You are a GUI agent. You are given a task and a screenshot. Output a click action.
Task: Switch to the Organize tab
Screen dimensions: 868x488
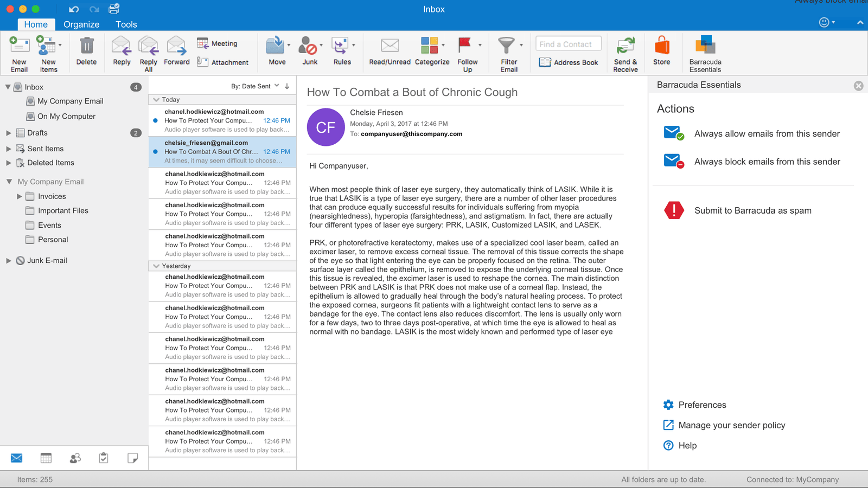point(81,24)
